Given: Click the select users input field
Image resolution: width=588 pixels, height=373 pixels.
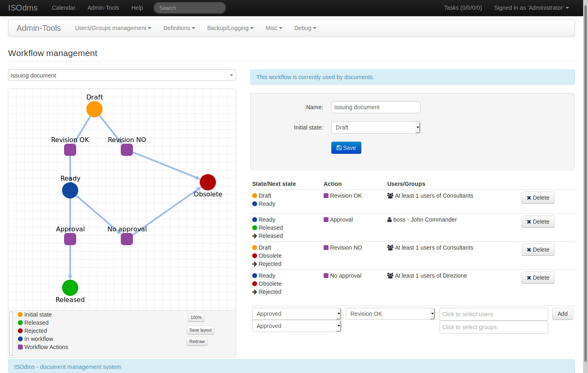Looking at the screenshot, I should [494, 314].
